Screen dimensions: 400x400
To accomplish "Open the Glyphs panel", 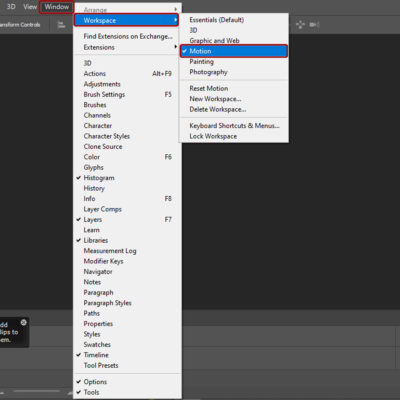I will pos(127,167).
